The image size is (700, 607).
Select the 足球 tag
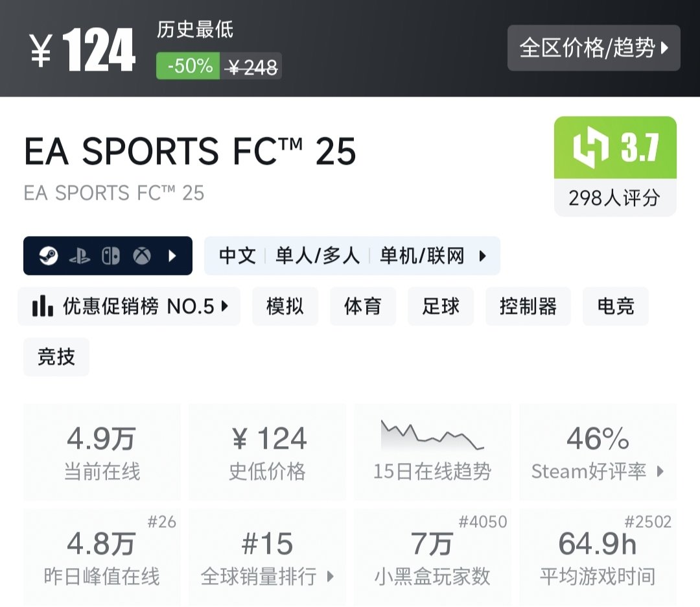coord(441,307)
